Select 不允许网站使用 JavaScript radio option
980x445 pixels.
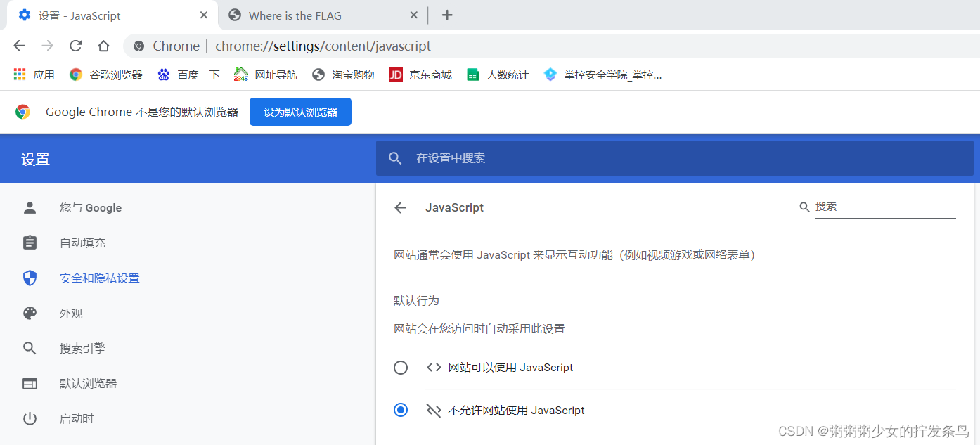(401, 410)
